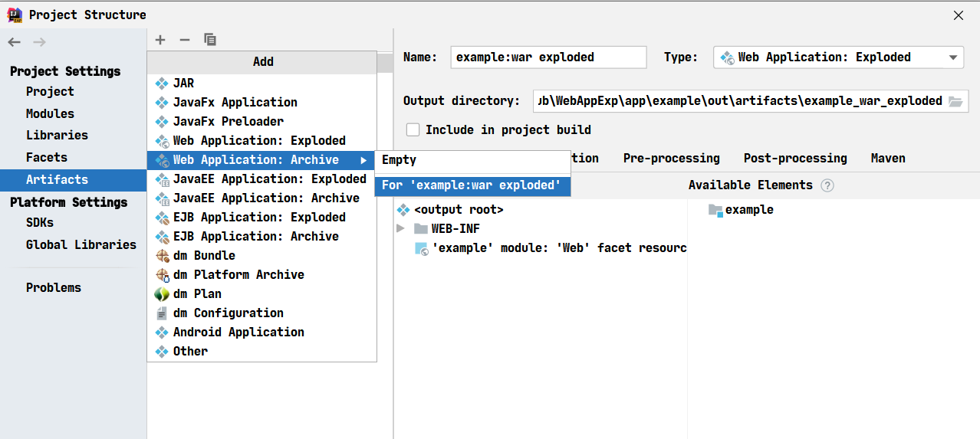Choose For 'example:war exploded' option
980x439 pixels.
point(471,185)
